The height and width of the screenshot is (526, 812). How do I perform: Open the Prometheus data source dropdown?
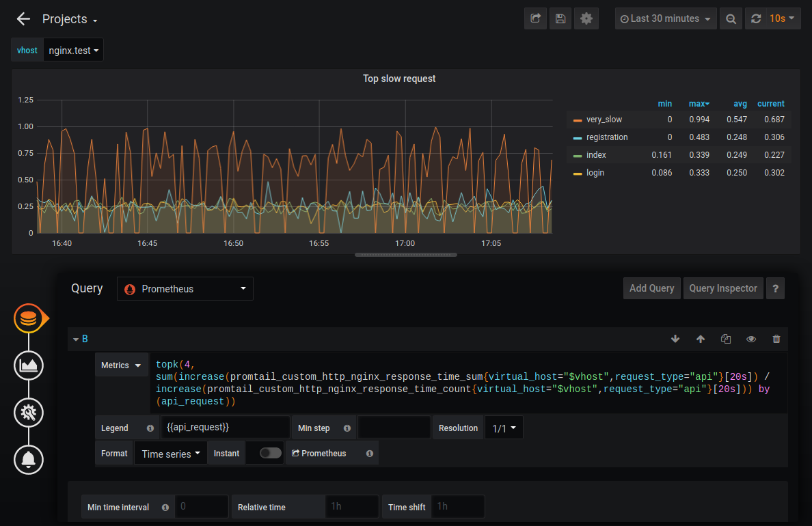[185, 289]
